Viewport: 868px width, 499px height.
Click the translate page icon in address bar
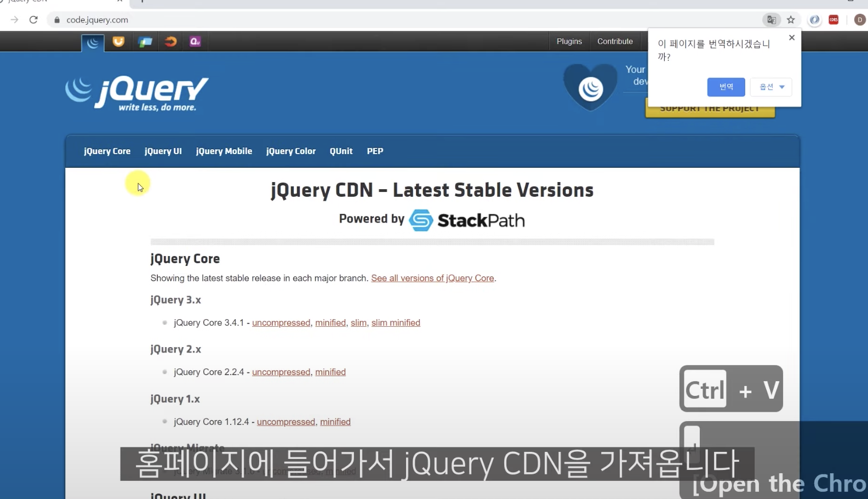coord(772,20)
